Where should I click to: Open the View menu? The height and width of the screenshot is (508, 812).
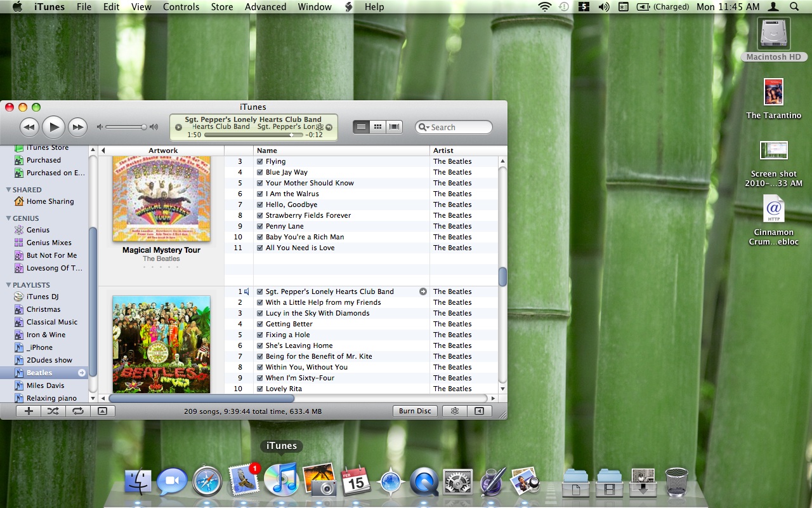point(141,7)
